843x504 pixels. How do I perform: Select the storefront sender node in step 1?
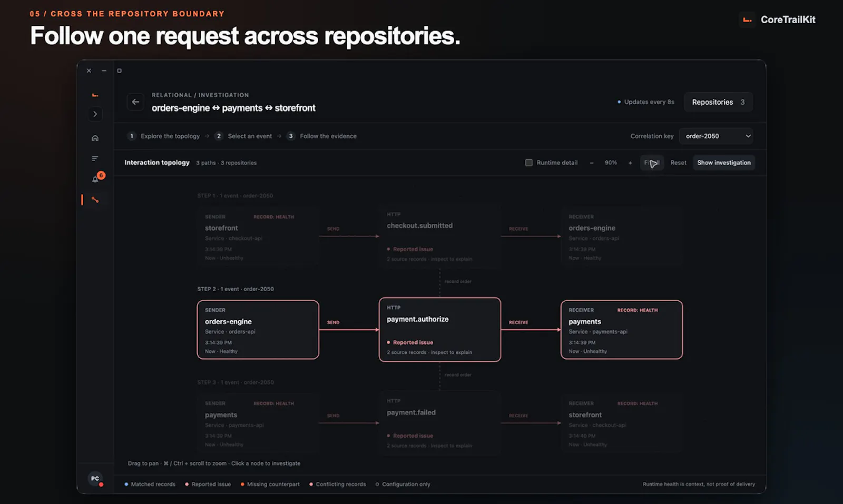pos(258,236)
